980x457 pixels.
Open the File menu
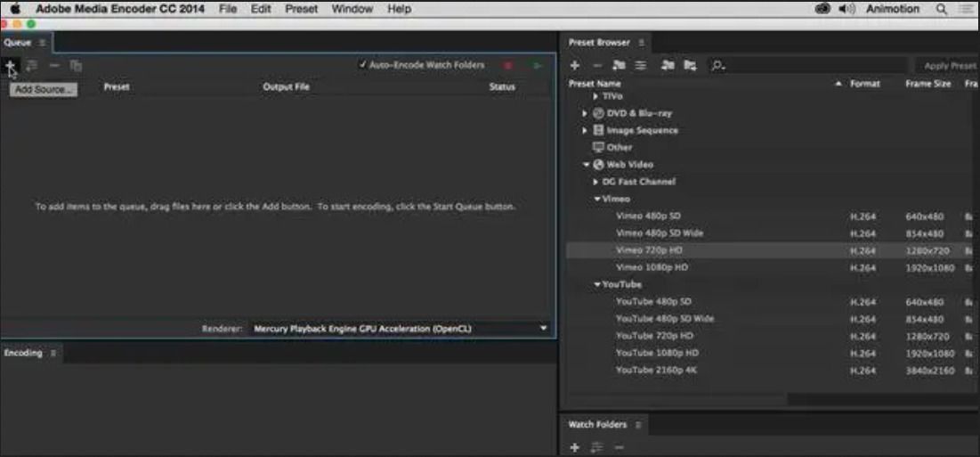click(228, 9)
